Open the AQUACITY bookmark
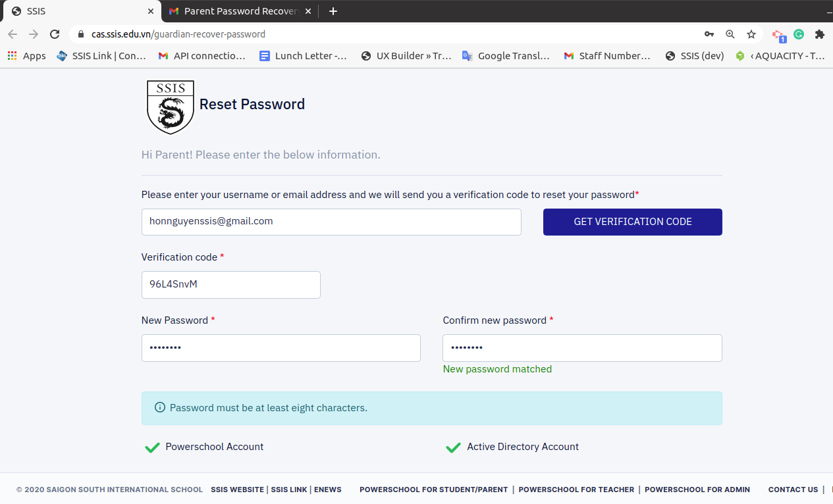 [780, 56]
